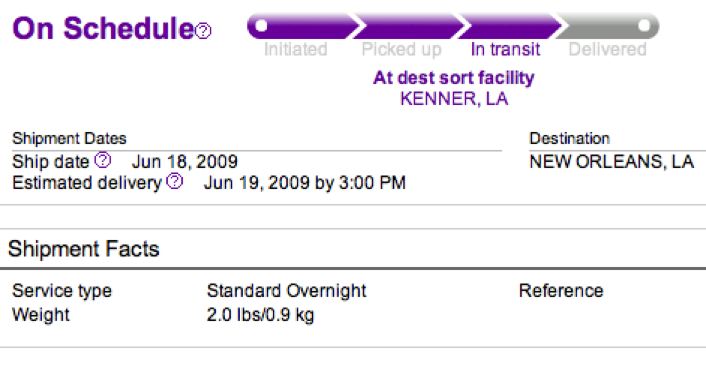Viewport: 706px width, 366px height.
Task: Open the Estimated delivery help icon
Action: (175, 181)
